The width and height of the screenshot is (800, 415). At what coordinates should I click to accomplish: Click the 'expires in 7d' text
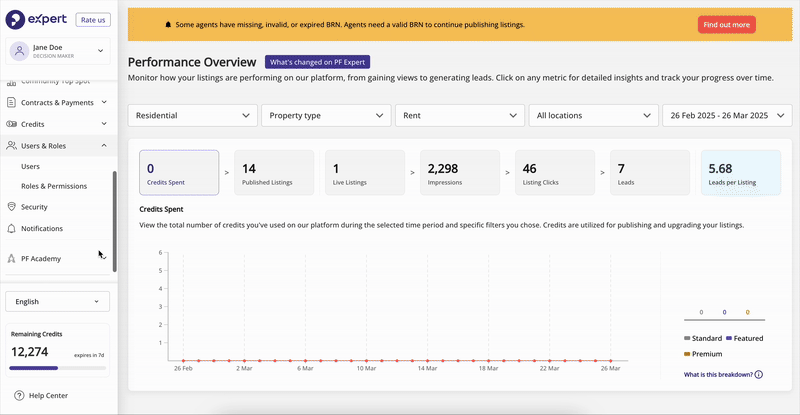click(89, 355)
